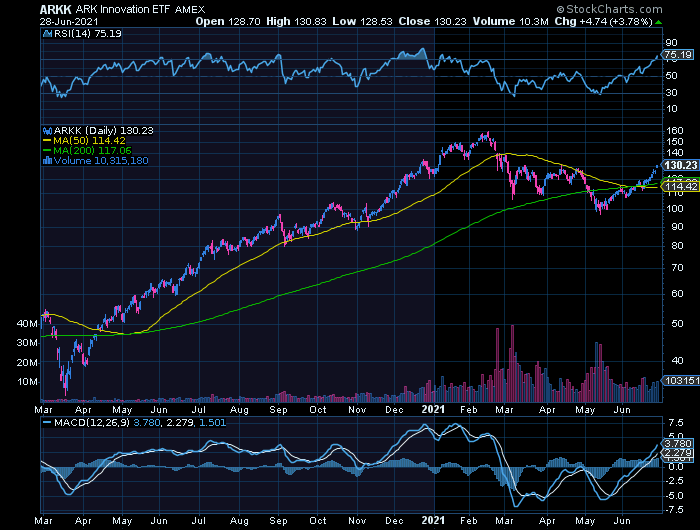
Task: Select the MA(200) 117.06 legend text
Action: (x=92, y=151)
